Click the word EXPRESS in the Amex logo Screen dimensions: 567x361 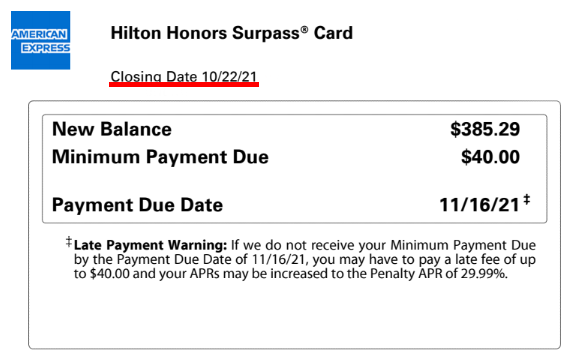(x=46, y=48)
